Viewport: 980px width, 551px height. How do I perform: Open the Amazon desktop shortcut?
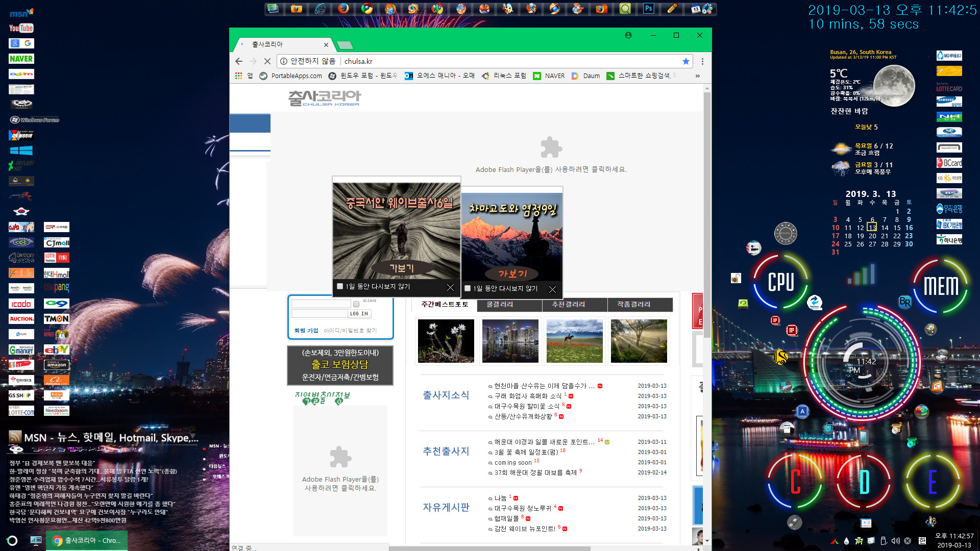coord(56,365)
